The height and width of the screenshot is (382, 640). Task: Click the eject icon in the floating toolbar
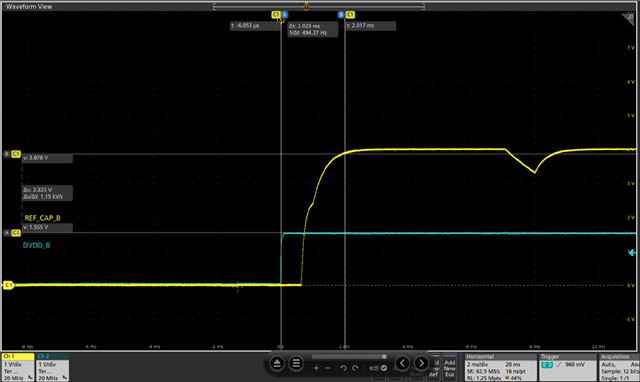click(277, 363)
